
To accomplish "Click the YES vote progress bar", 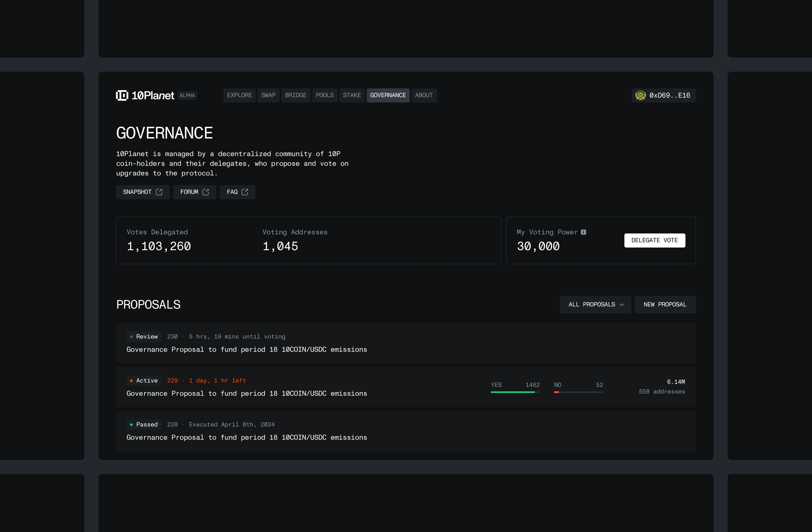I will (x=515, y=392).
